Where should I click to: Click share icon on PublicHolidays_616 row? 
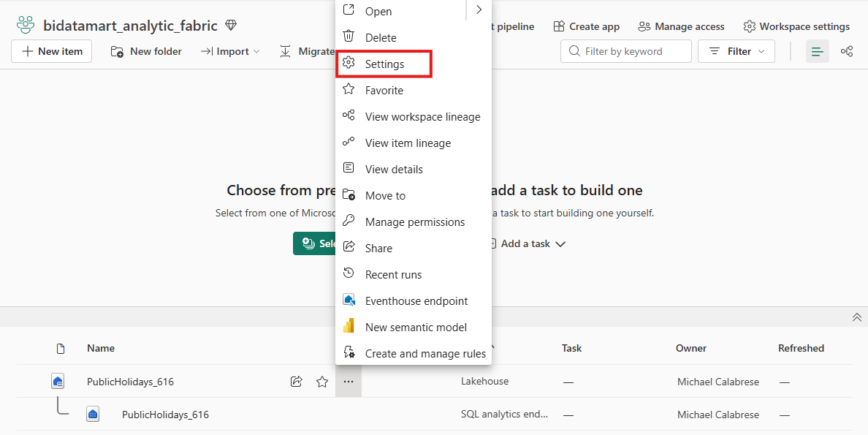(x=296, y=381)
